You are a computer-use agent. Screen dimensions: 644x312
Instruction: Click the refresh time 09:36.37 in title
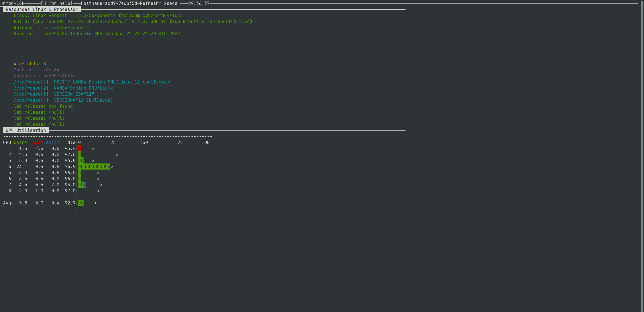point(199,4)
